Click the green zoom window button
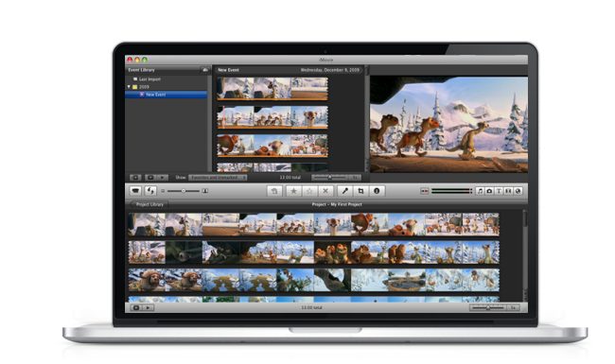Image resolution: width=615 pixels, height=364 pixels. pyautogui.click(x=145, y=60)
